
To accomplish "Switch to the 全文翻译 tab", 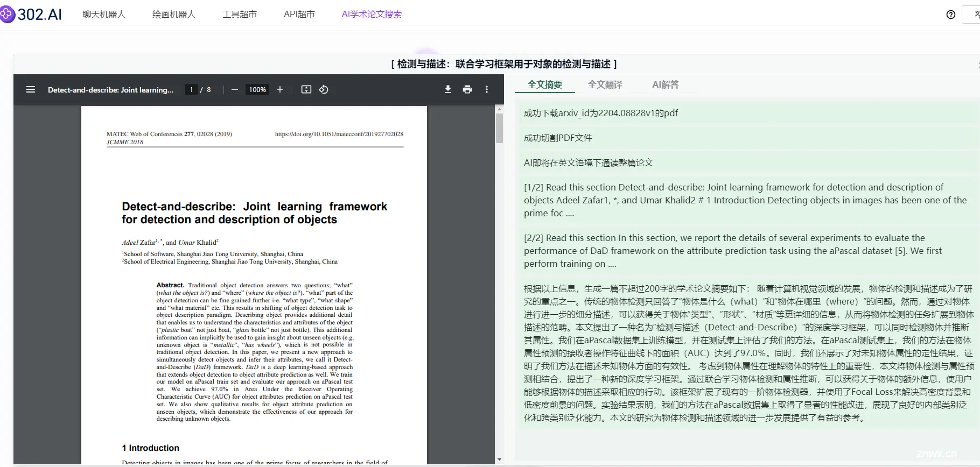I will tap(605, 84).
